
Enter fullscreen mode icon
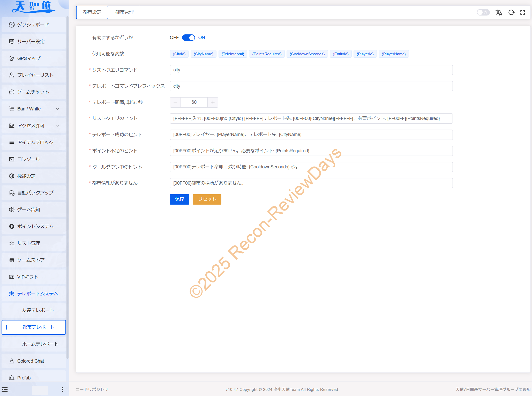point(523,12)
